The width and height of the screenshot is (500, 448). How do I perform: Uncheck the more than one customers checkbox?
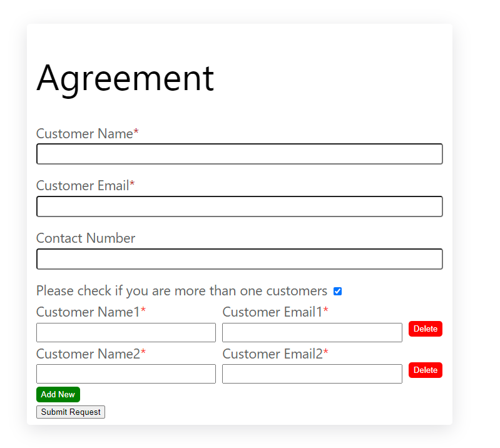tap(338, 291)
